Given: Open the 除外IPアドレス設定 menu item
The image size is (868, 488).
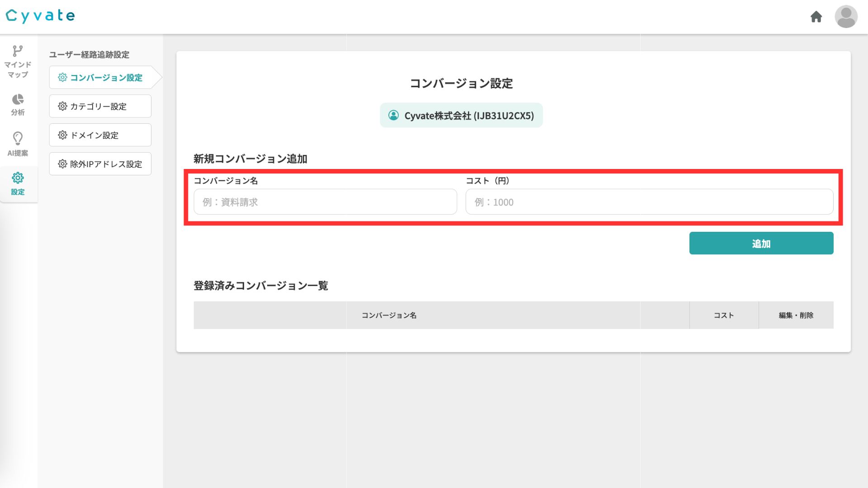Looking at the screenshot, I should [x=100, y=164].
